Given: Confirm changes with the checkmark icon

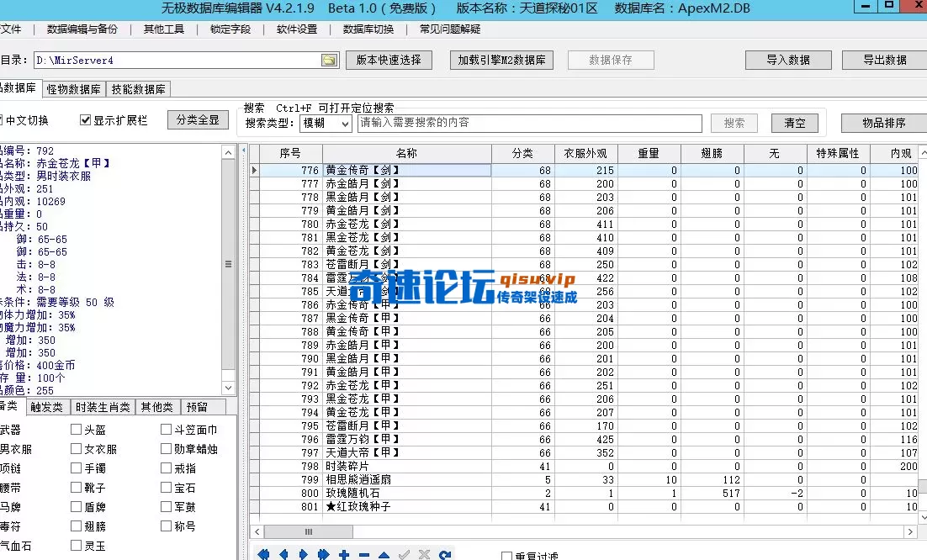Looking at the screenshot, I should pyautogui.click(x=403, y=553).
